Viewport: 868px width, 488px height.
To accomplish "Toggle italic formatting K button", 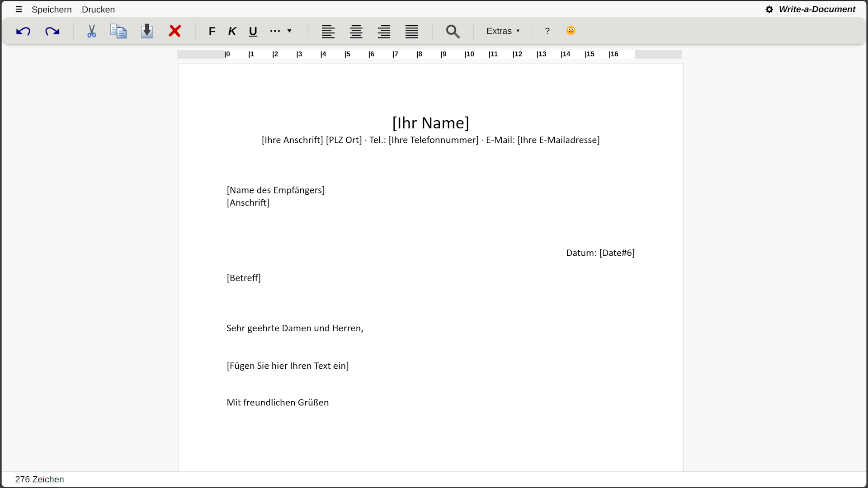I will coord(232,31).
